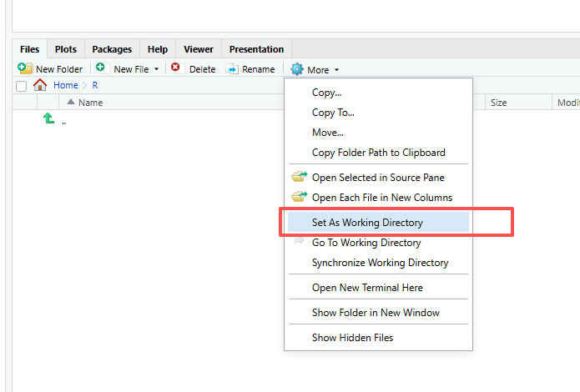
Task: Click the Home house icon in breadcrumb
Action: point(40,85)
